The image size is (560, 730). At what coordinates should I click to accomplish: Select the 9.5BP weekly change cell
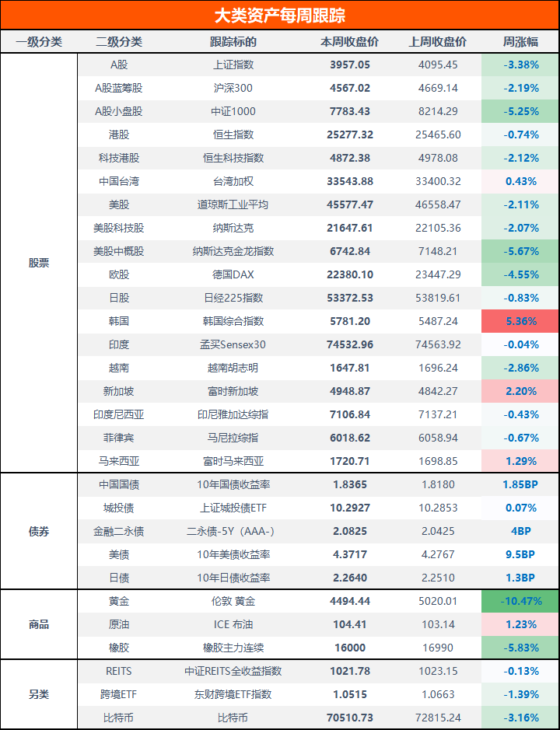[x=520, y=554]
